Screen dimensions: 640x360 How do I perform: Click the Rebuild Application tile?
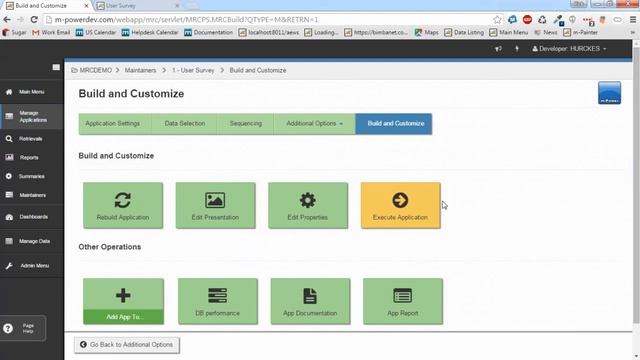coord(123,205)
